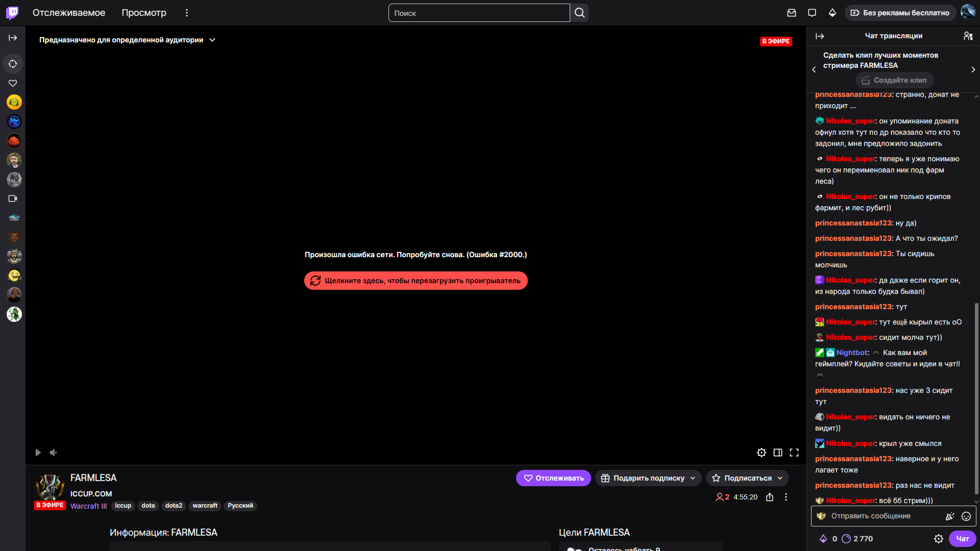Enter fullscreen mode in the player

794,453
